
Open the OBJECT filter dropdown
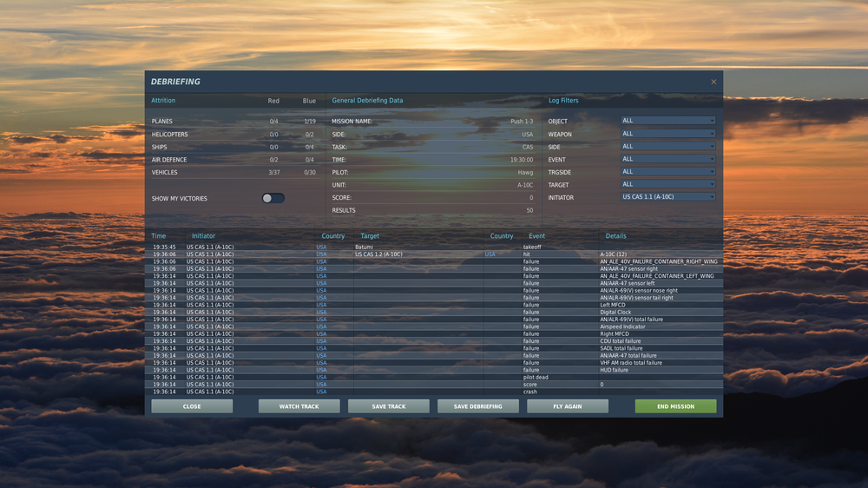click(668, 121)
